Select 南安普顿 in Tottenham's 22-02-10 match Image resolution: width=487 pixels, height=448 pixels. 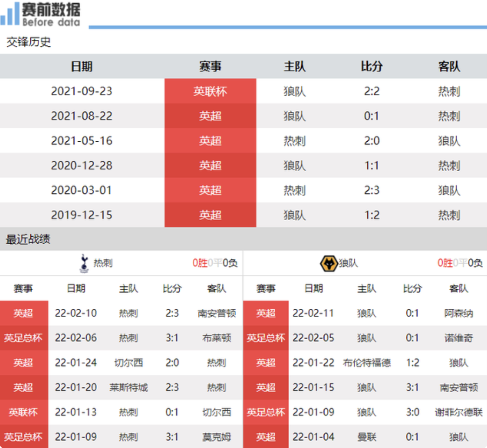pos(216,314)
